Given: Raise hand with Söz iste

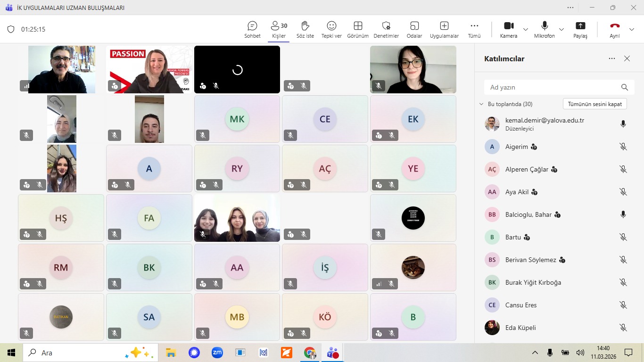Looking at the screenshot, I should click(x=305, y=29).
